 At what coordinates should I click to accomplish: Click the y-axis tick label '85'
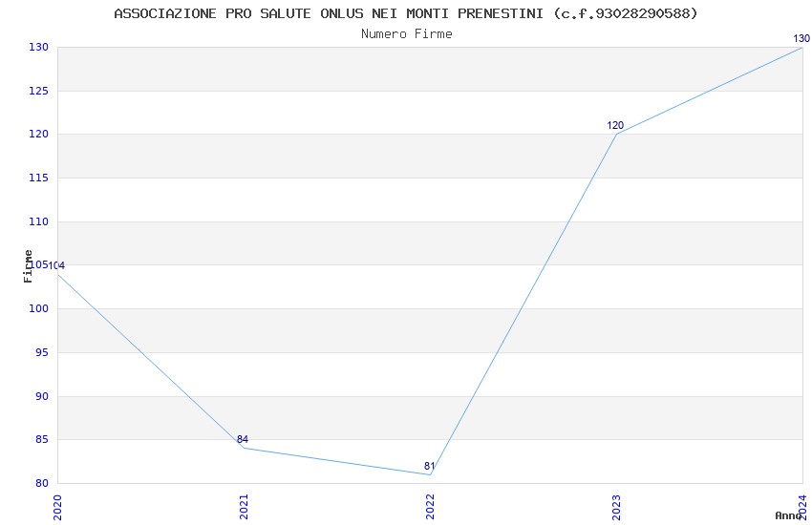42,440
